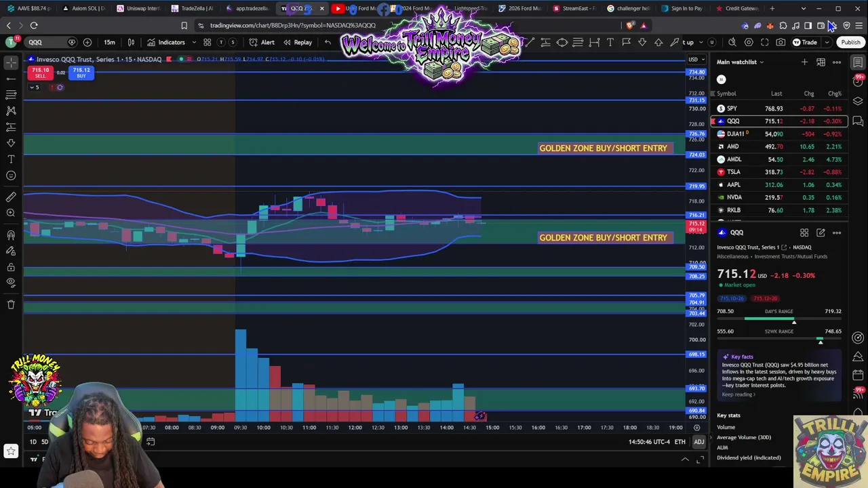
Task: Open the Main watchlist dropdown
Action: (740, 62)
